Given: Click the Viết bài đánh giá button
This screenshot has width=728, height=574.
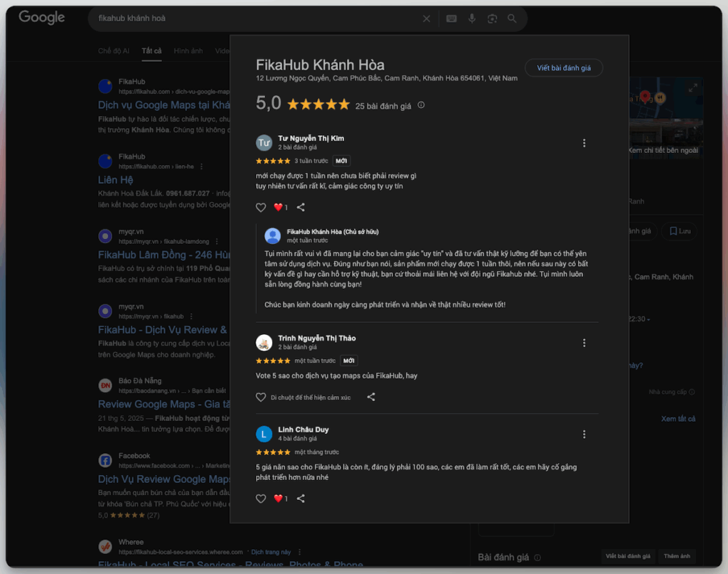Looking at the screenshot, I should tap(564, 68).
